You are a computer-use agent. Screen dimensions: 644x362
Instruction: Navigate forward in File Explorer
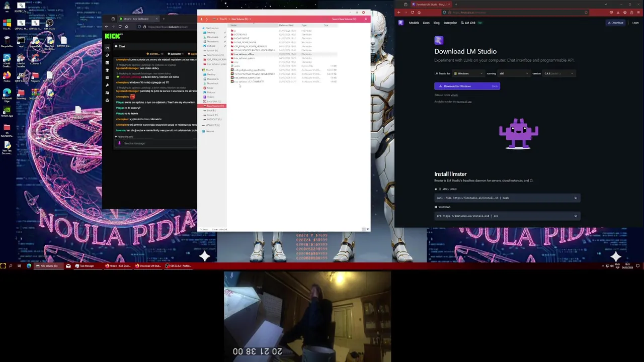(207, 19)
